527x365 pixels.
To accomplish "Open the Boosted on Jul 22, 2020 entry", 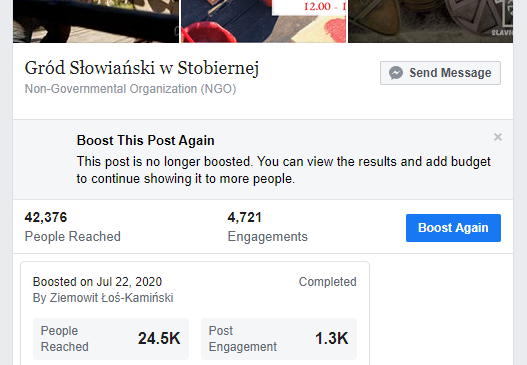I will [x=97, y=282].
